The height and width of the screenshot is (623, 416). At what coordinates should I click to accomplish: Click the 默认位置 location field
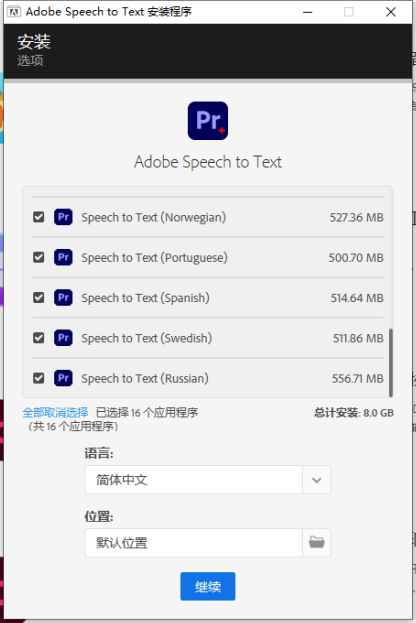[193, 543]
